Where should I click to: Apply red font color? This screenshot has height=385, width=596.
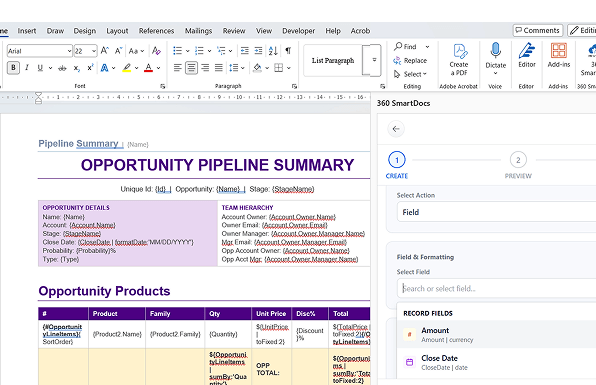click(149, 68)
